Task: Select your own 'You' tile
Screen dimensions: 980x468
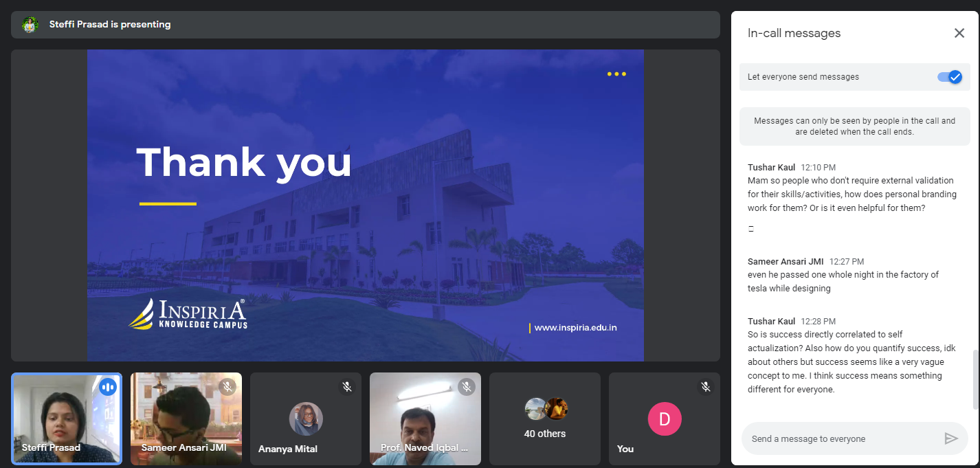Action: click(665, 419)
